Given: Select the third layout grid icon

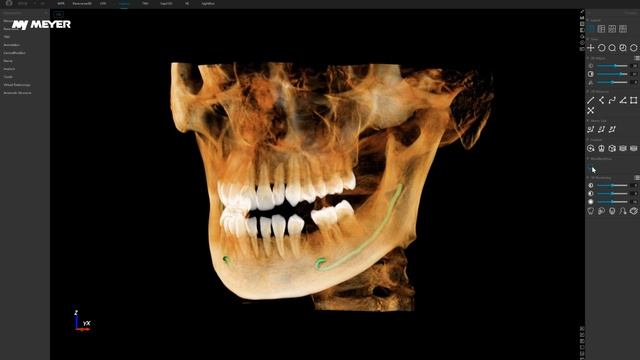Looking at the screenshot, I should pyautogui.click(x=612, y=29).
